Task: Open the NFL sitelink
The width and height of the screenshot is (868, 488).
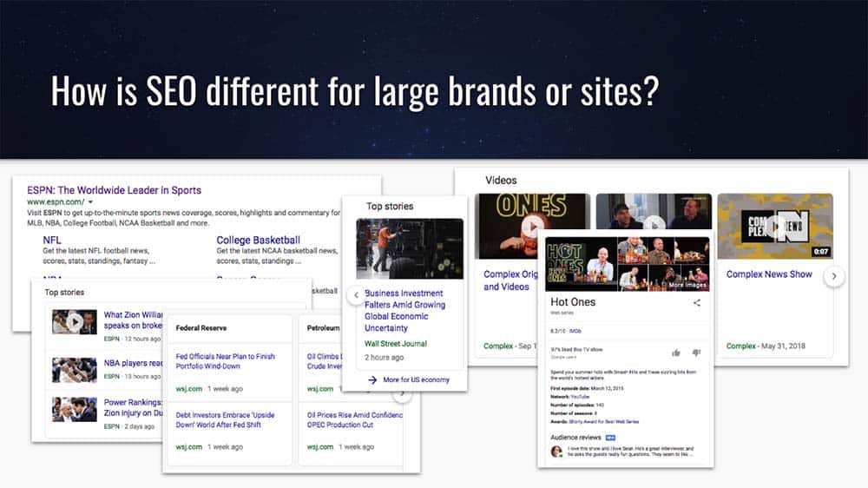Action: coord(52,240)
